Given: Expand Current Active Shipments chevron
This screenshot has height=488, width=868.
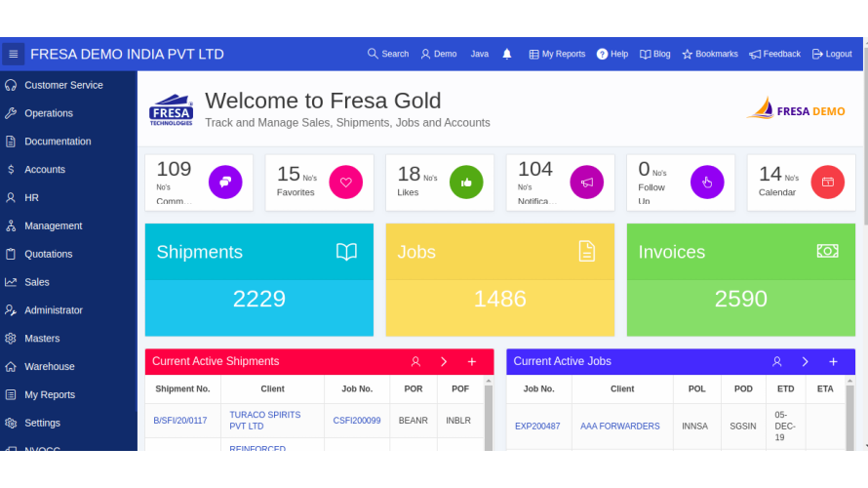Looking at the screenshot, I should click(x=444, y=362).
